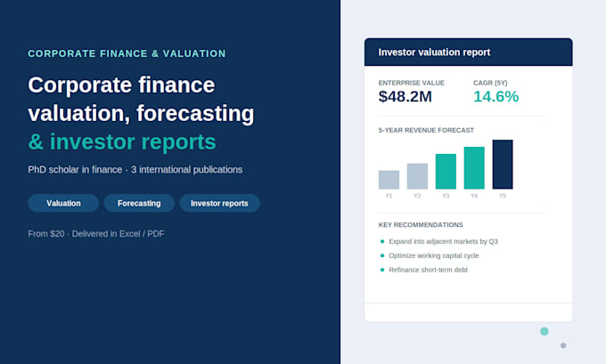This screenshot has height=364, width=606.
Task: Click the Y5 axis label
Action: coord(503,196)
